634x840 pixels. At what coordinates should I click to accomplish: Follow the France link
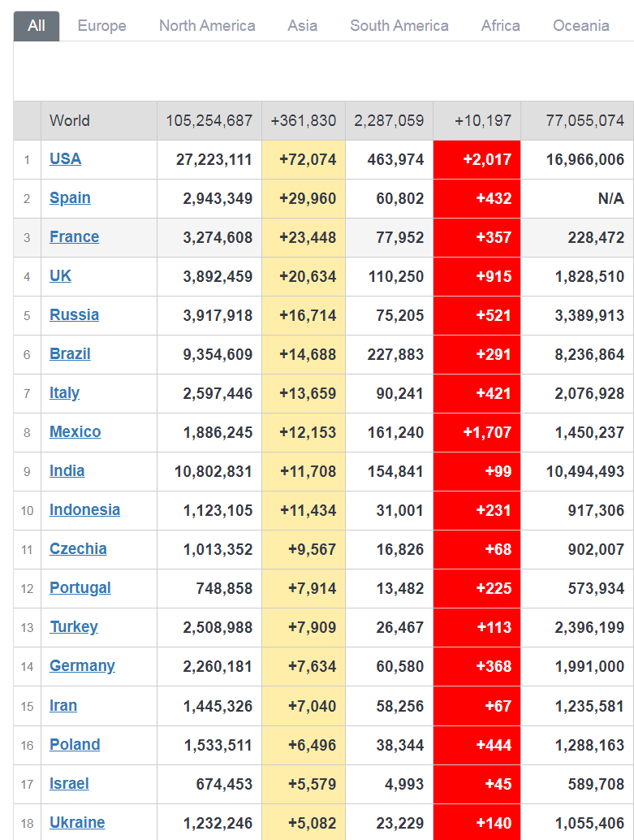pos(74,237)
